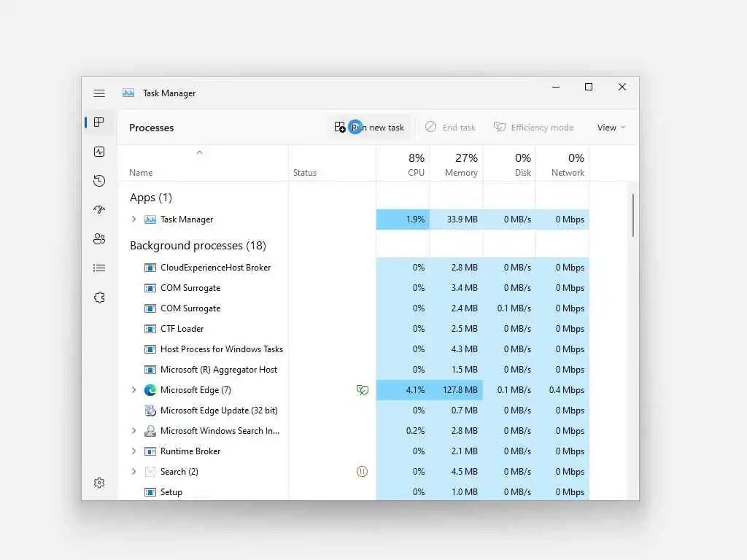The height and width of the screenshot is (560, 747).
Task: Click Edge's 127.8 MB memory value
Action: coord(460,390)
